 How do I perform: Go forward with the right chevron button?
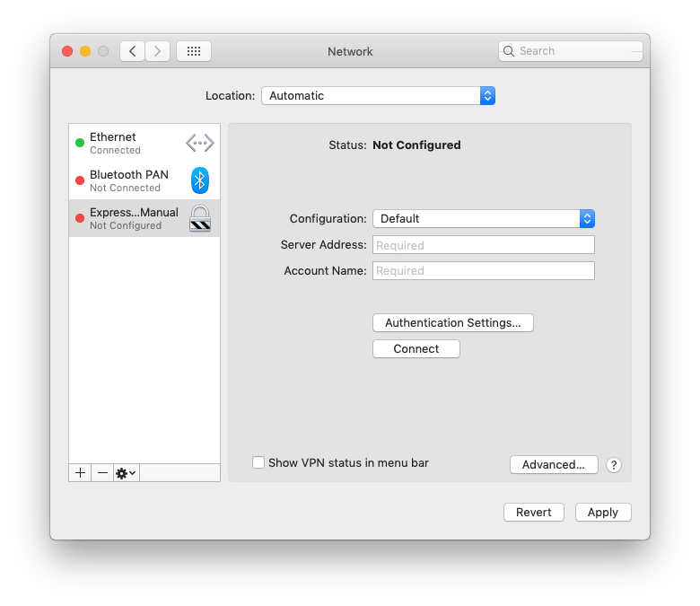pos(157,51)
